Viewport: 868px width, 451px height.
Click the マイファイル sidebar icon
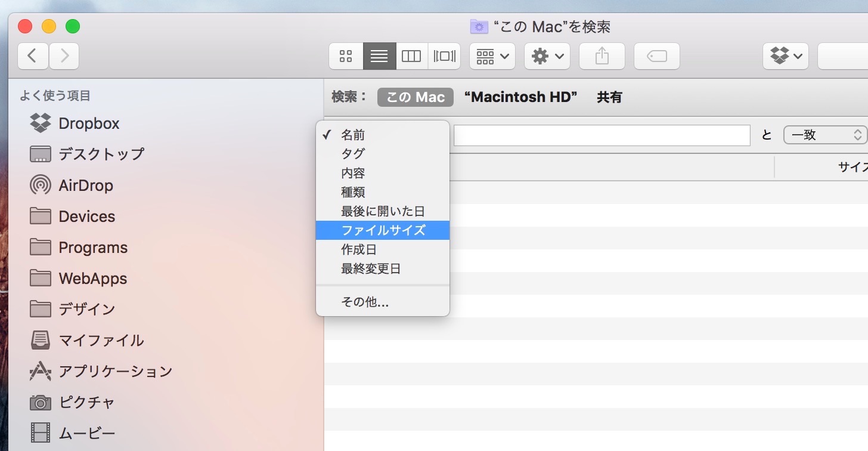click(41, 340)
